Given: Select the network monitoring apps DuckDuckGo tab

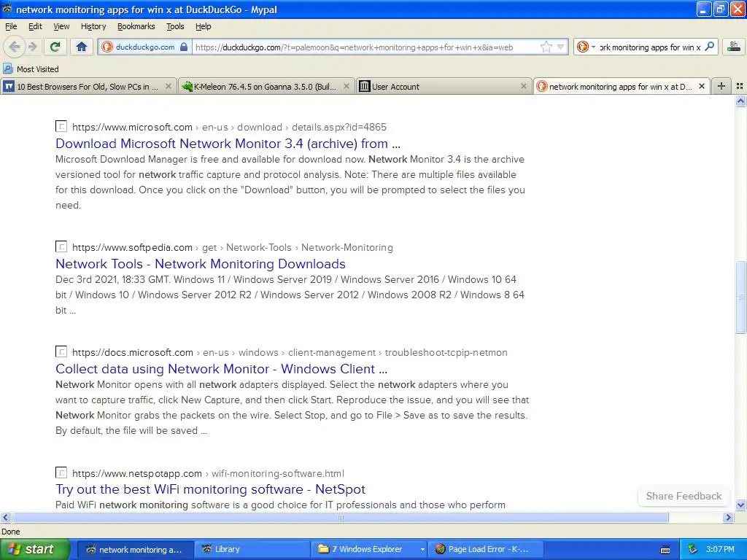Looking at the screenshot, I should [622, 86].
